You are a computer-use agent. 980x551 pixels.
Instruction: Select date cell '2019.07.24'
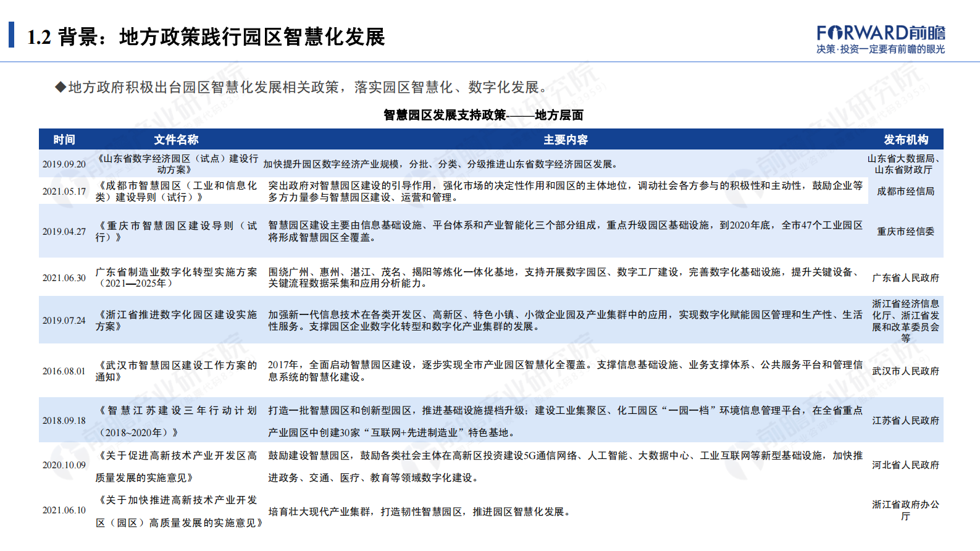point(64,321)
